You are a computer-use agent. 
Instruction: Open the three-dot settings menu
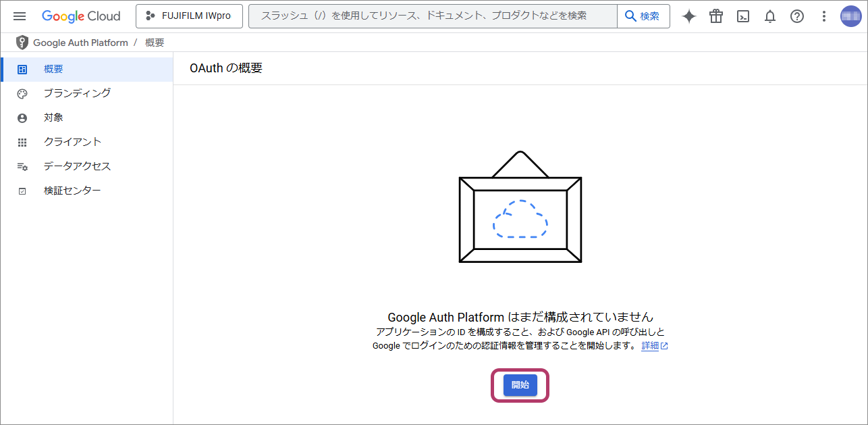pyautogui.click(x=823, y=16)
